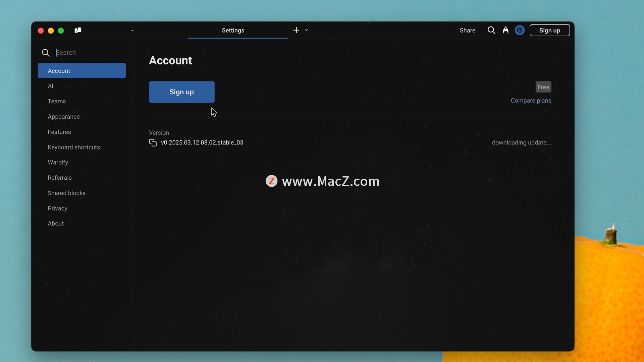Select the home directory tab
Screen dimensions: 644x362
click(x=132, y=31)
